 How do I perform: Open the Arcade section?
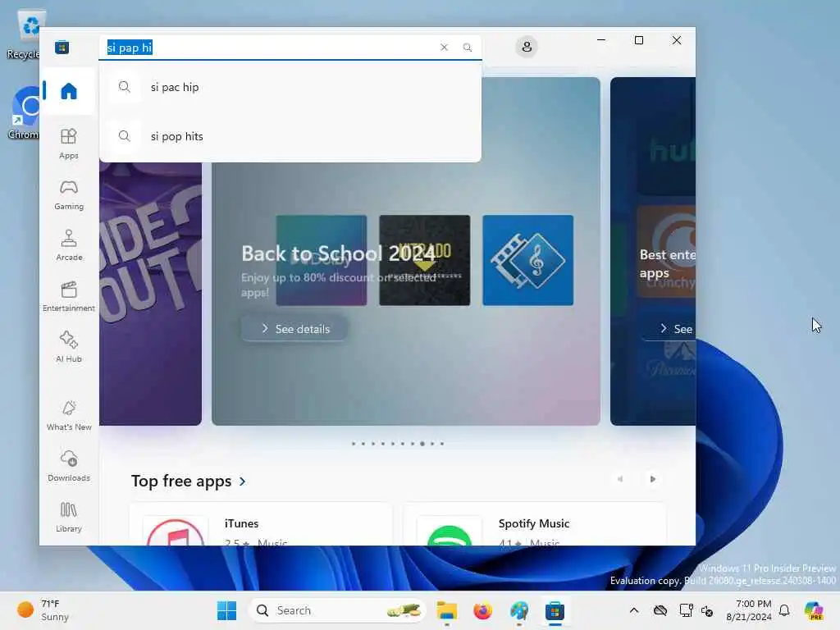69,246
